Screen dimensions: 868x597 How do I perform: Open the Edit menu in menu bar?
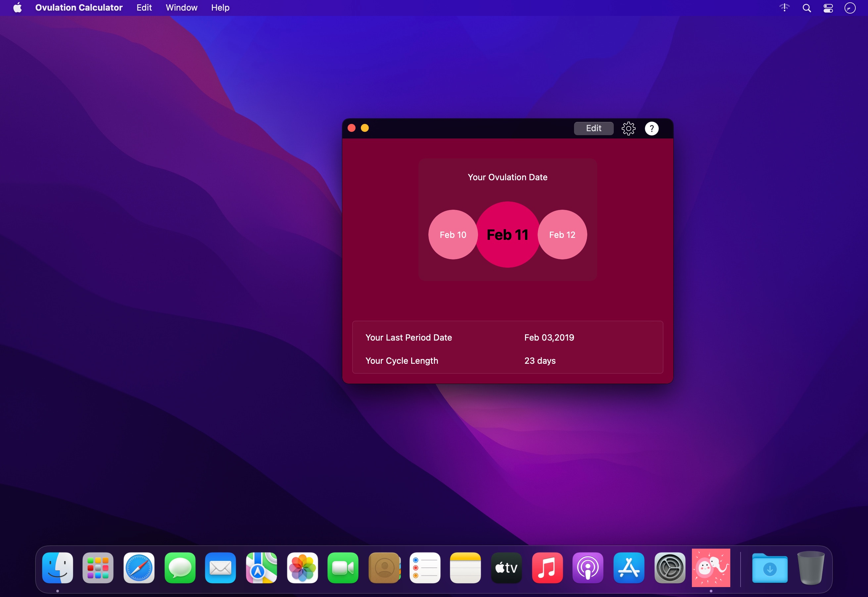tap(144, 8)
